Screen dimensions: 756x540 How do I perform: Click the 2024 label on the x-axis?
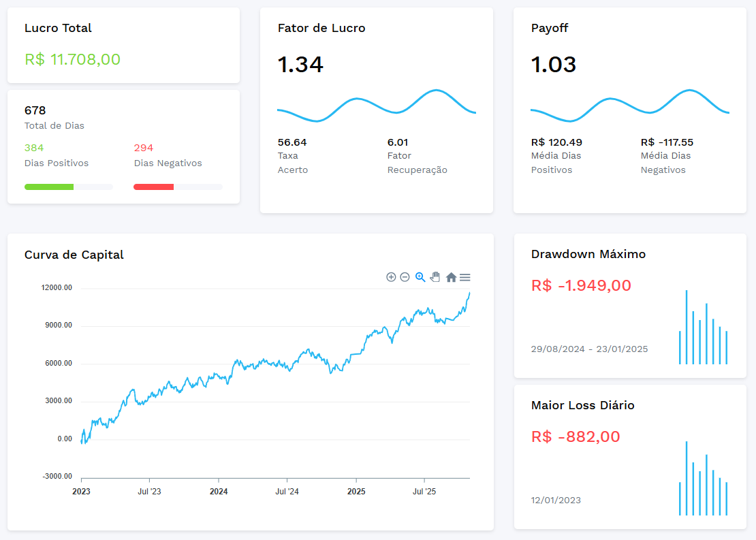(x=219, y=491)
